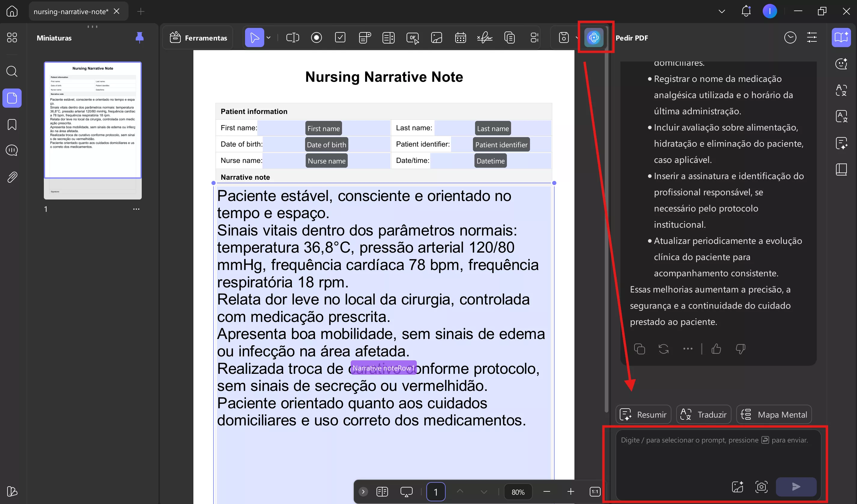
Task: Open the align form fields icon
Action: click(x=534, y=37)
